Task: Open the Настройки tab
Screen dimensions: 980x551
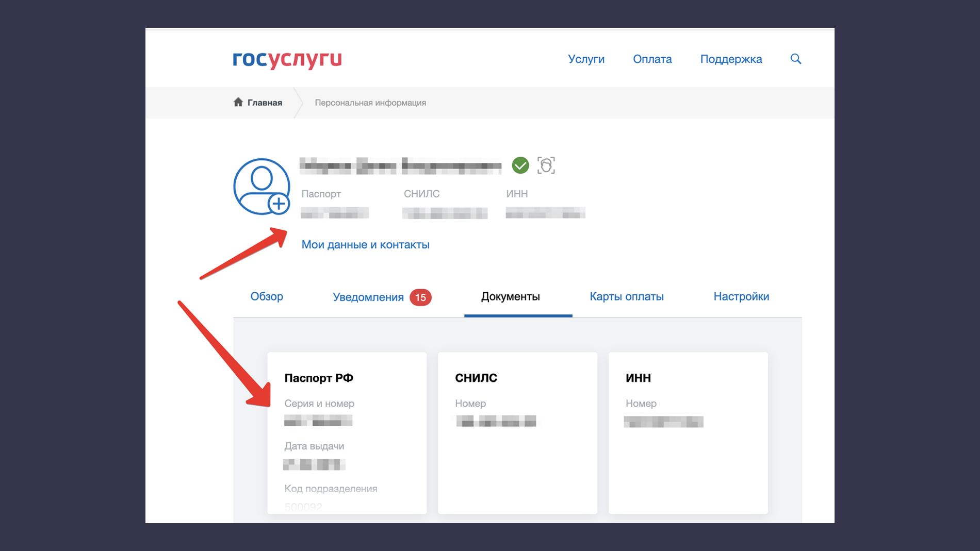Action: coord(741,296)
